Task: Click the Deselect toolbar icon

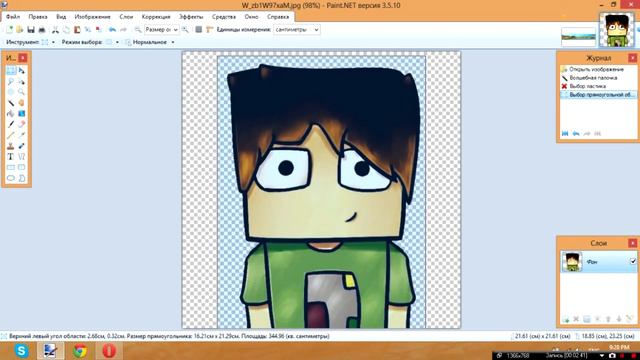Action: [99, 30]
